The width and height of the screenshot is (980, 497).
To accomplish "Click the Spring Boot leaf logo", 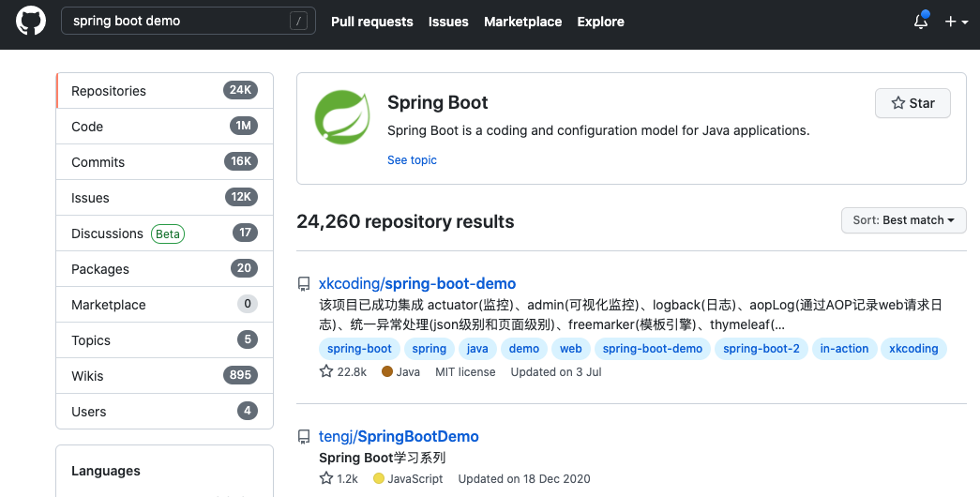I will 342,117.
